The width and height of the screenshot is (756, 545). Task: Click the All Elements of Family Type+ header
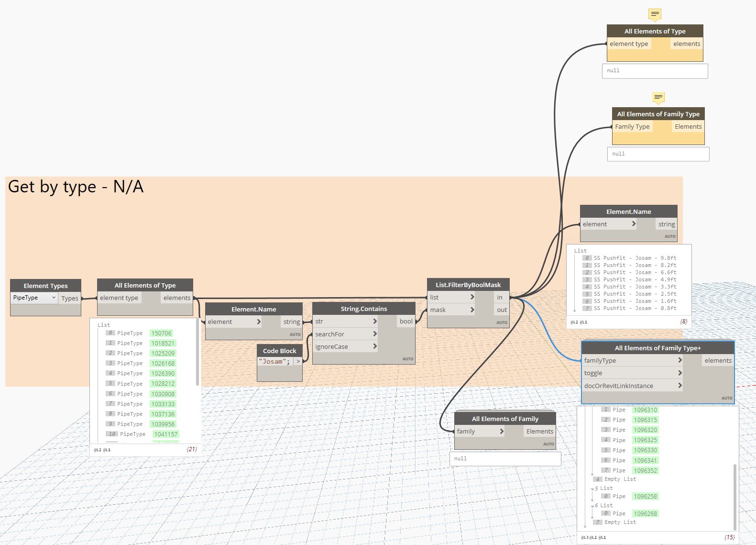tap(657, 348)
